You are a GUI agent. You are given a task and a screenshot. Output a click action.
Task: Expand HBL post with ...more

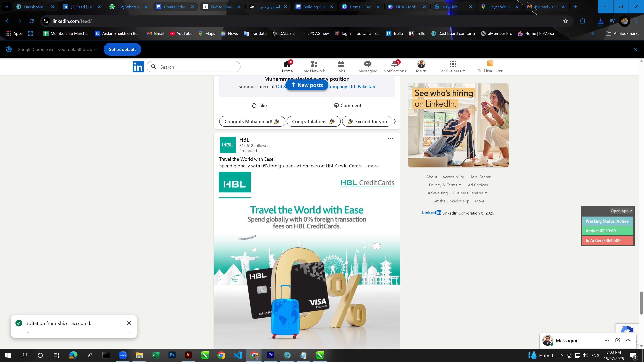[371, 166]
